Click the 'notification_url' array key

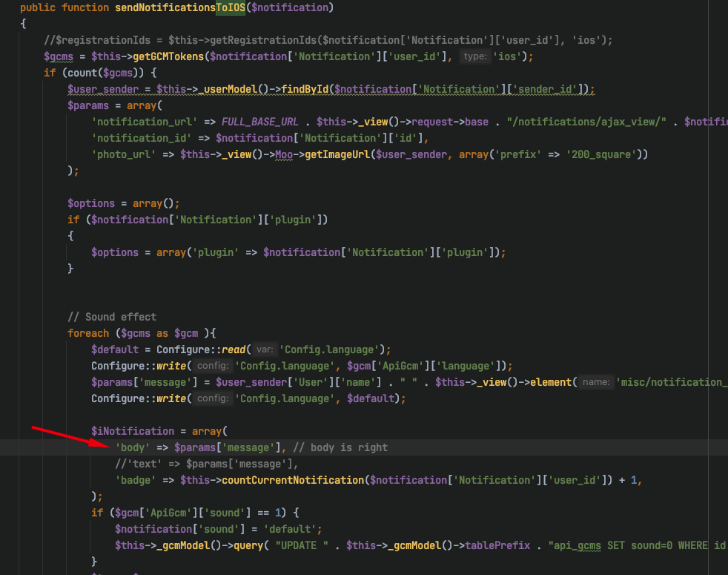coord(145,122)
